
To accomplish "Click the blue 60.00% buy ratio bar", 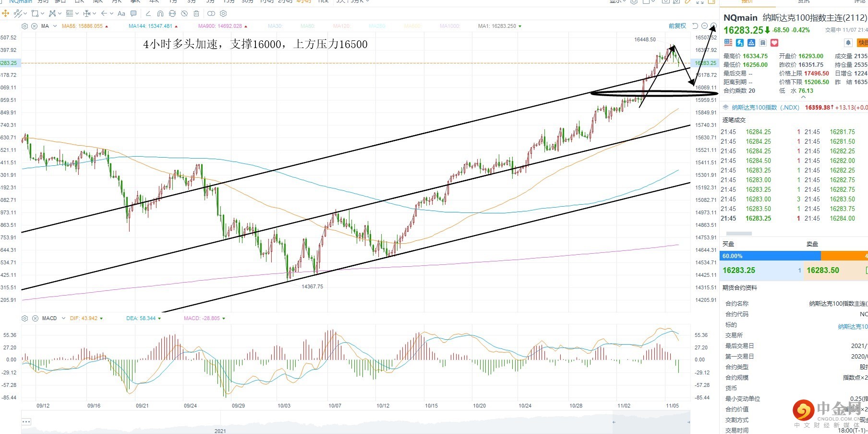I will click(x=770, y=256).
